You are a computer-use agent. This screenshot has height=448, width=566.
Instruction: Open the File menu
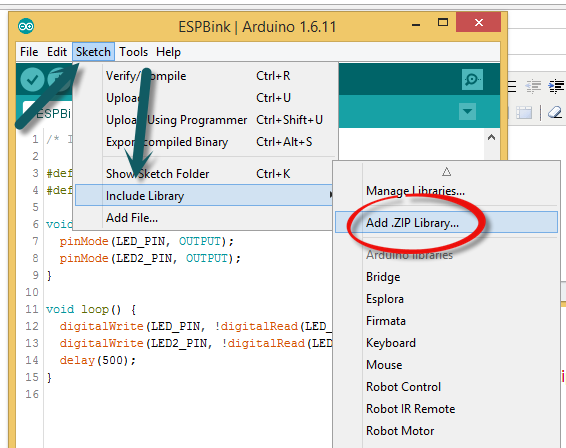[29, 52]
